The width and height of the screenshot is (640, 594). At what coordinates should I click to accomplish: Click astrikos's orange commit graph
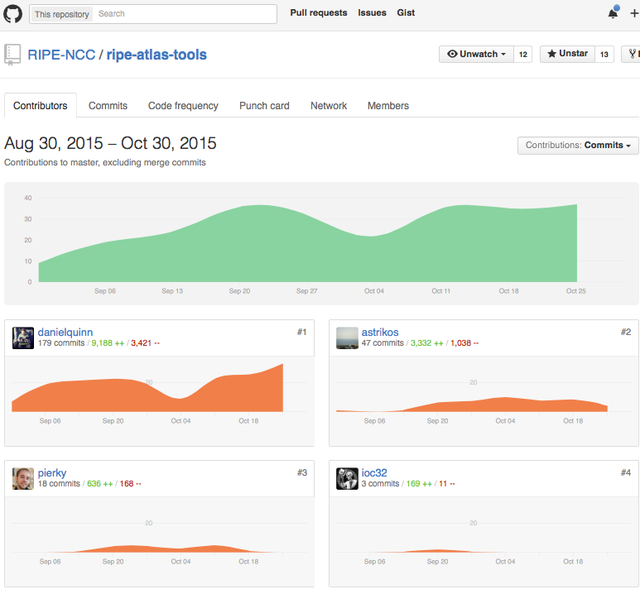pos(472,404)
